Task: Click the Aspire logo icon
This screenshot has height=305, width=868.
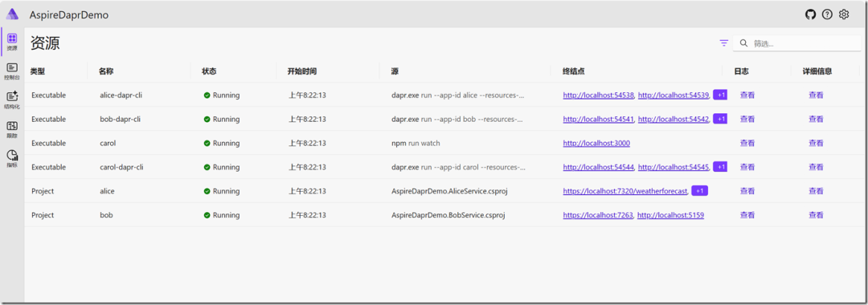Action: (12, 15)
